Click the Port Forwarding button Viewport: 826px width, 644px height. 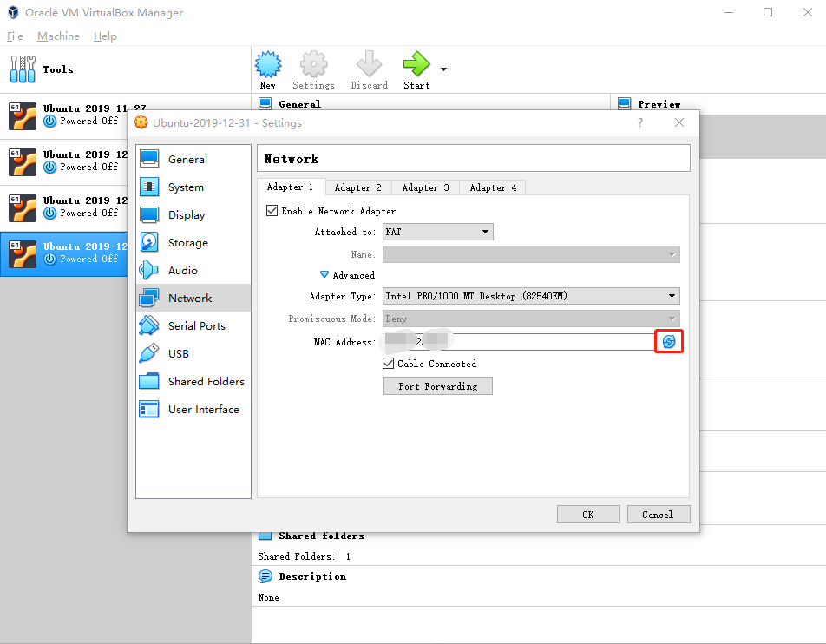click(438, 385)
